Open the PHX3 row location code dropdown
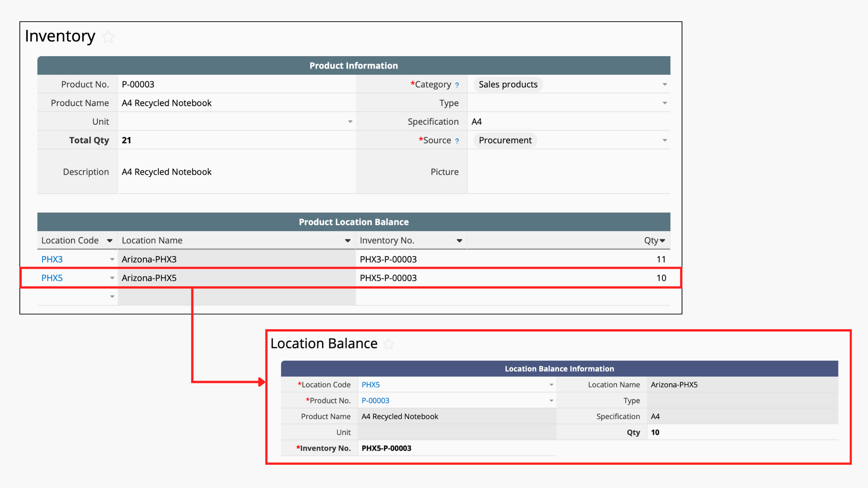Image resolution: width=868 pixels, height=488 pixels. pos(112,259)
